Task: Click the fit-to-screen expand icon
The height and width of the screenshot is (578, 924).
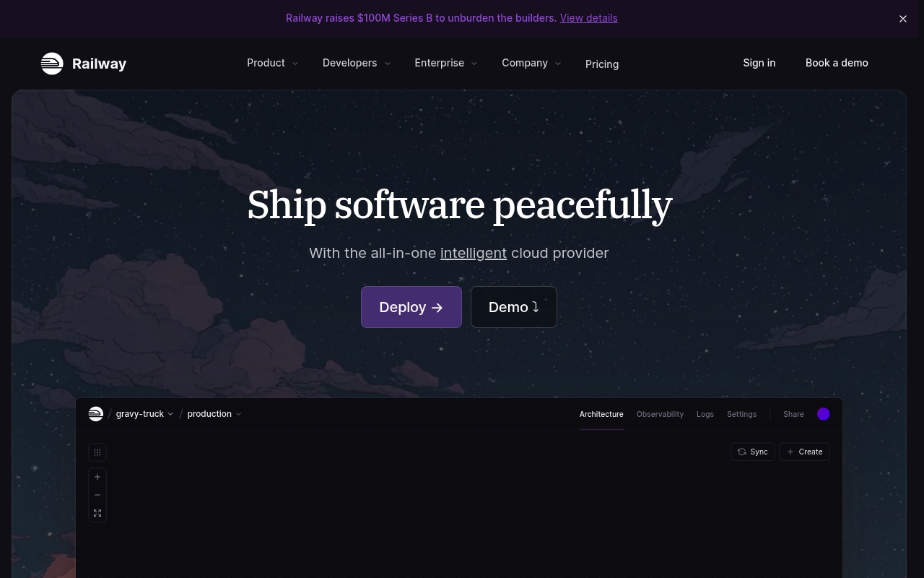Action: coord(97,513)
